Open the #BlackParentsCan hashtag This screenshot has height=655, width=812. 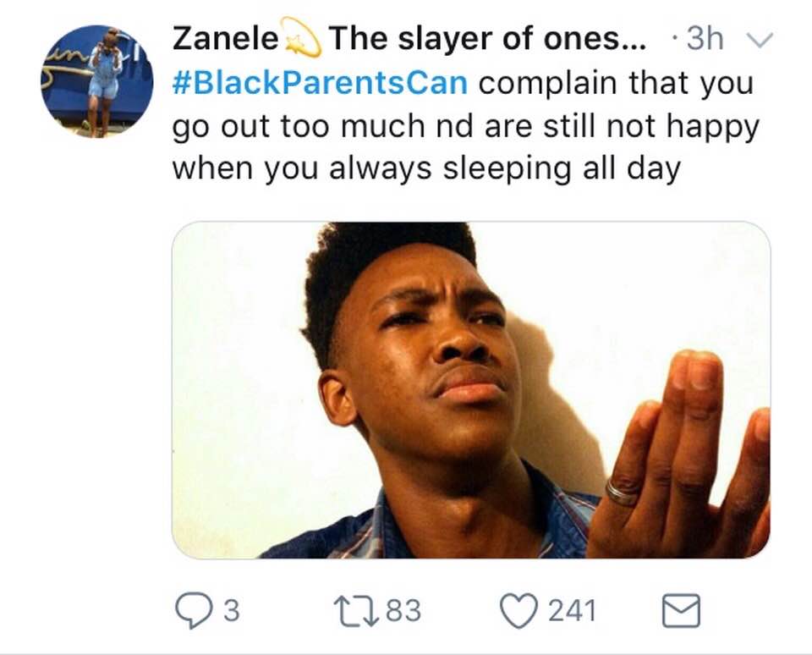[320, 82]
